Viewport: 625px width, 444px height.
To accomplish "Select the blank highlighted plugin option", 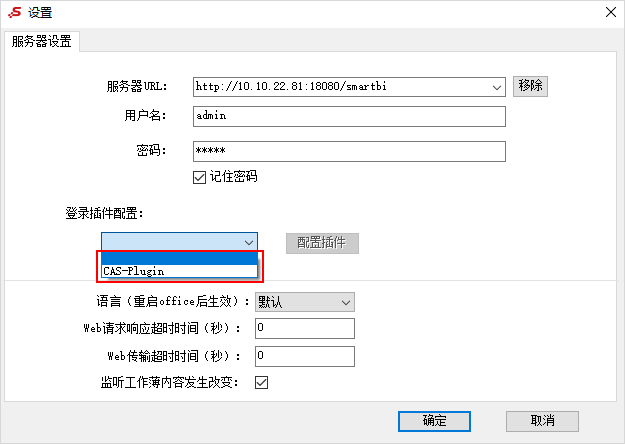I will pos(180,258).
